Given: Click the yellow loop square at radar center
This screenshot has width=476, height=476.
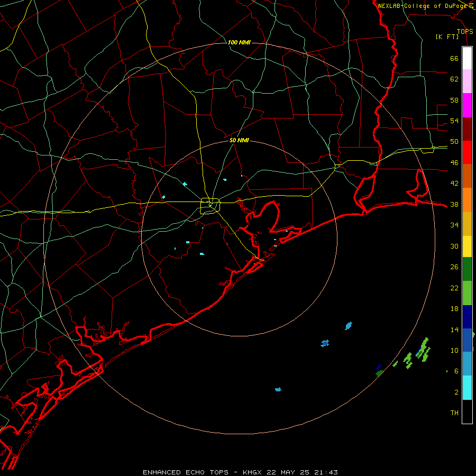Looking at the screenshot, I should 210,206.
